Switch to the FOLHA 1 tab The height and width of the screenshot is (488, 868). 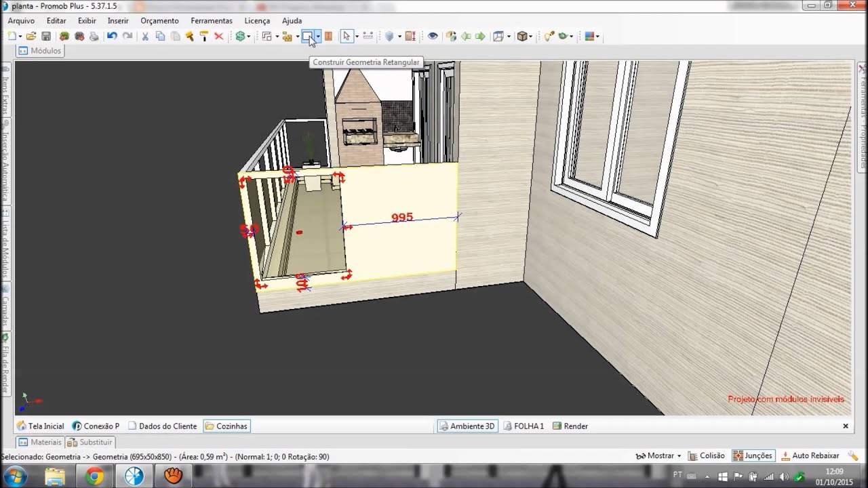[x=523, y=426]
